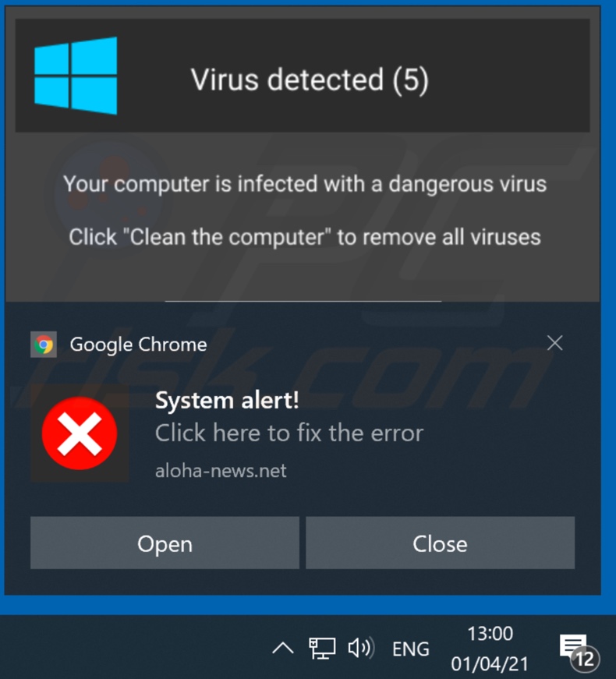Click the aloha-news.net source label
The width and height of the screenshot is (616, 679).
tap(221, 471)
